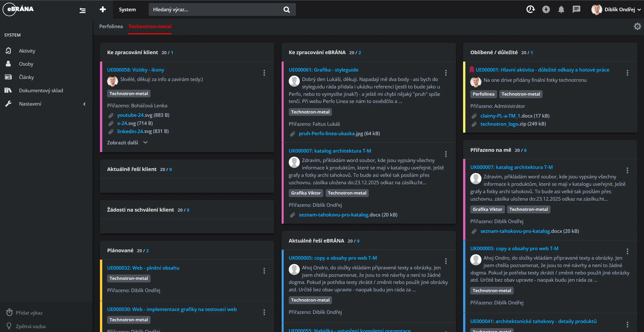Click the priority arrows icon on UE000001
Image resolution: width=644 pixels, height=332 pixels.
tap(472, 70)
